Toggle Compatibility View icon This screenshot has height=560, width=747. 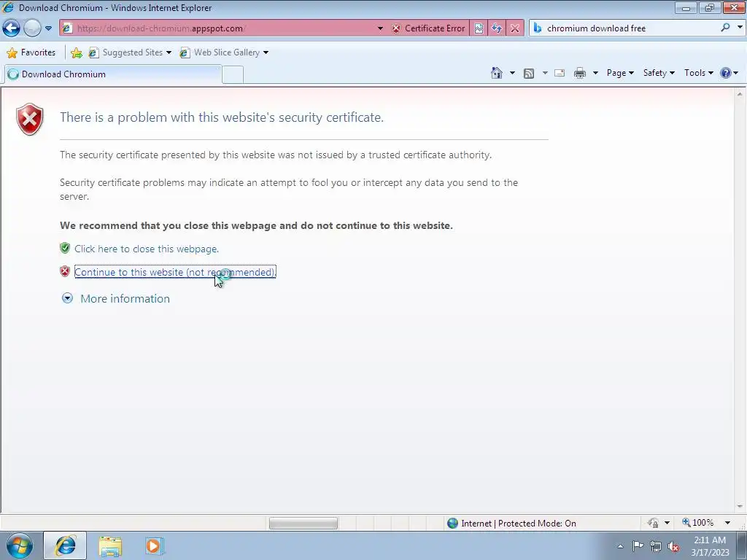(x=479, y=28)
